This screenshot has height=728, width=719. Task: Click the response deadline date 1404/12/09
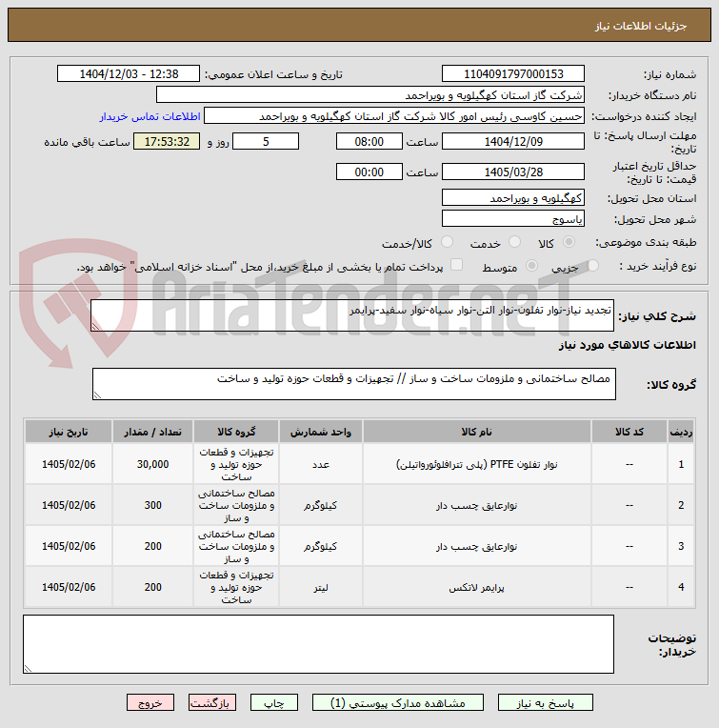(513, 142)
